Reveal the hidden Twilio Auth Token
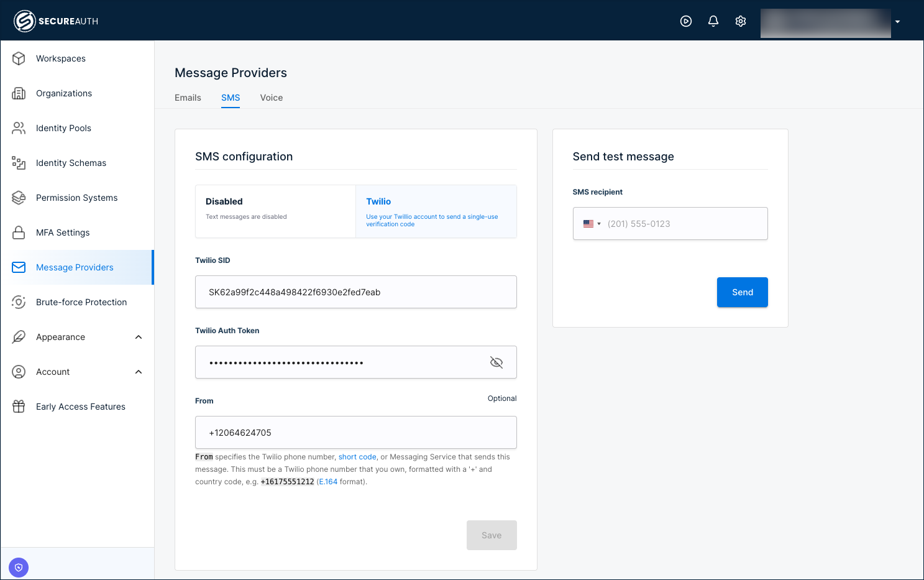Viewport: 924px width, 580px height. click(x=496, y=362)
